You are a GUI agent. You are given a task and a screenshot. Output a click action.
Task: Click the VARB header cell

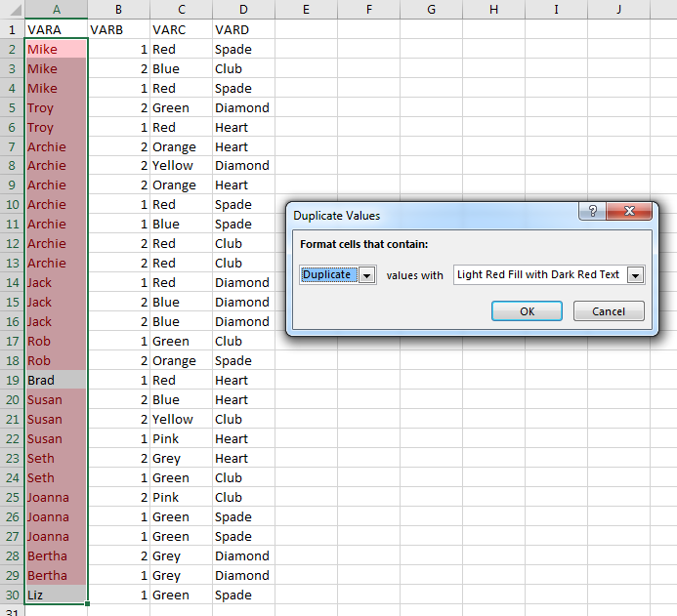point(119,29)
